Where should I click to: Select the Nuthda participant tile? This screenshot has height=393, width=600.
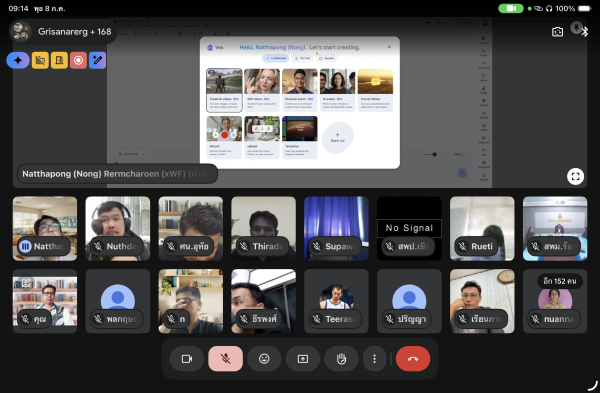118,228
